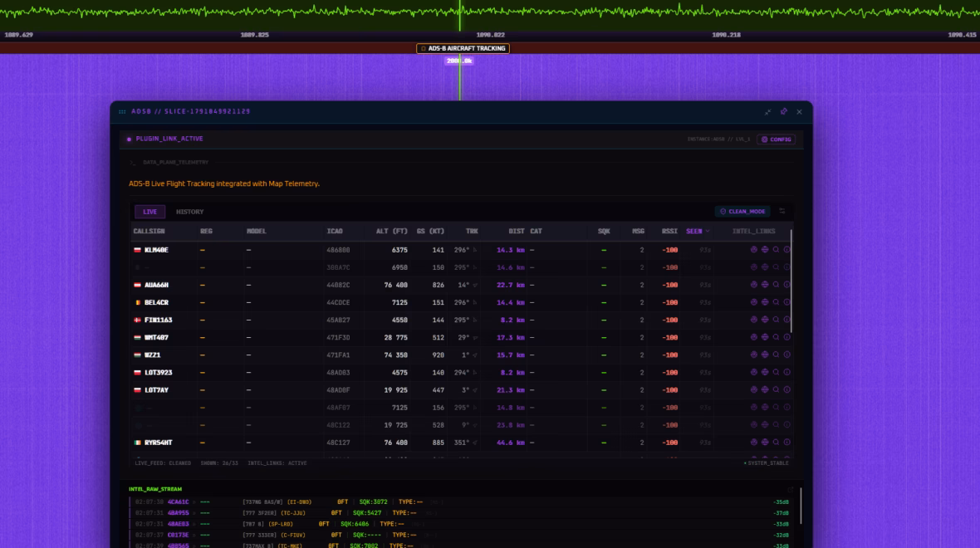This screenshot has height=548, width=980.
Task: Click the 44.6 km distance value
Action: [x=511, y=443]
